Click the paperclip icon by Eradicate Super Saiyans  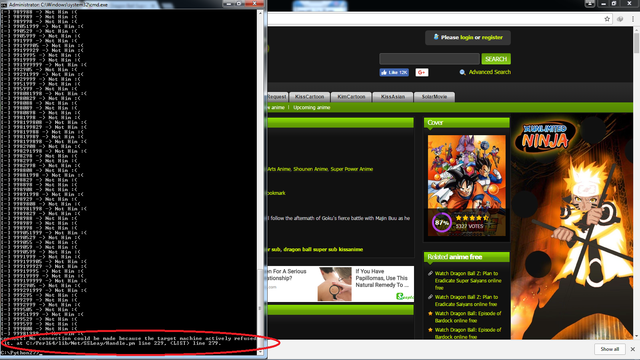(x=430, y=273)
